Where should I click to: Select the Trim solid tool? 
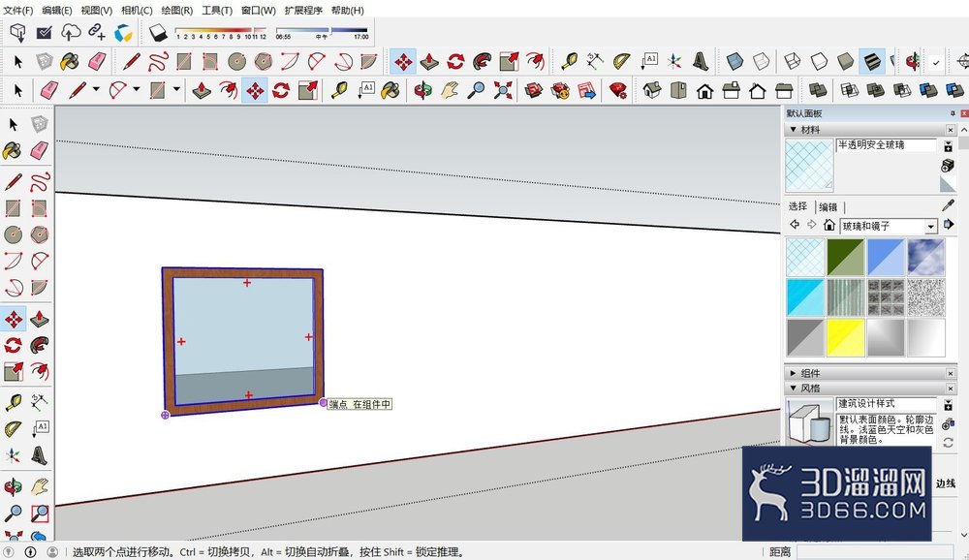[x=928, y=91]
